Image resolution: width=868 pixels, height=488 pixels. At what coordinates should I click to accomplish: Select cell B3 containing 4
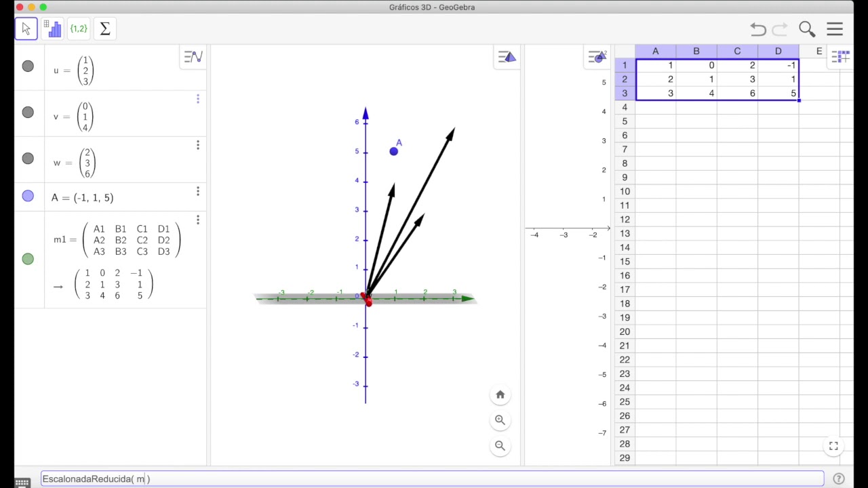696,94
